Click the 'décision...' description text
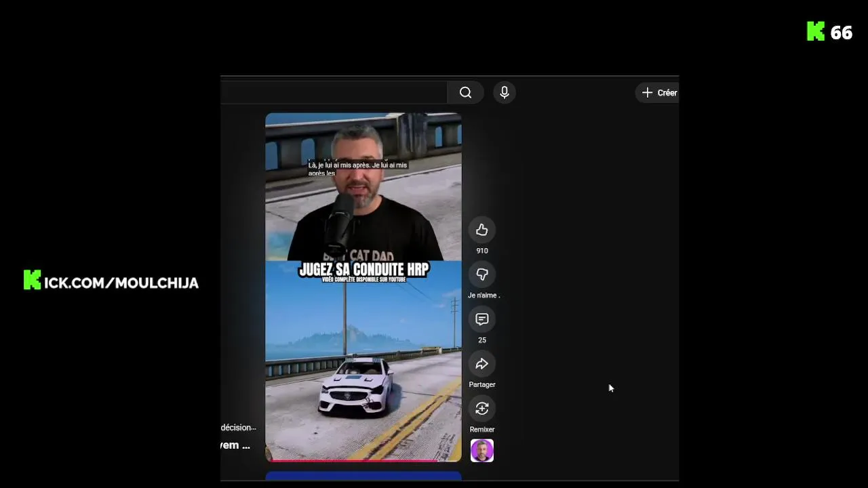868x488 pixels. (238, 428)
